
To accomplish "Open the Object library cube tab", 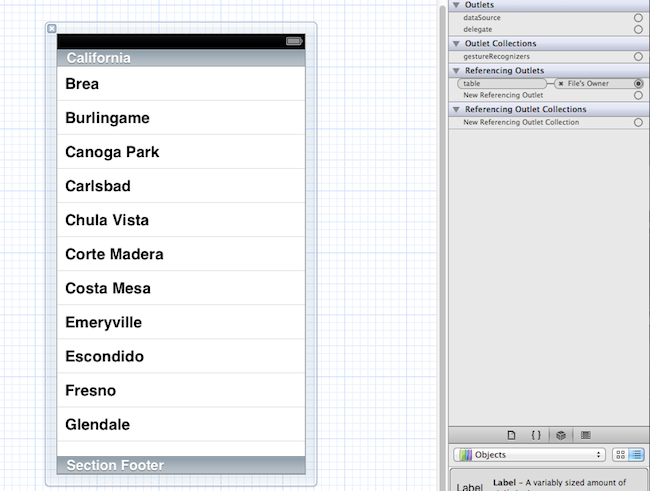I will [x=561, y=435].
